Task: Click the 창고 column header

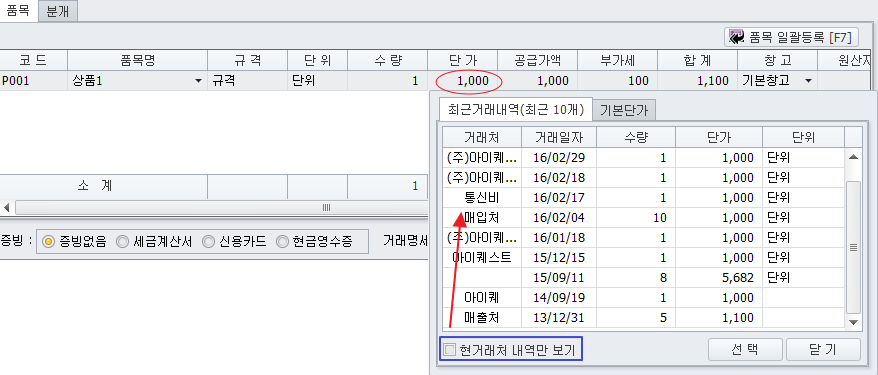Action: (x=777, y=60)
